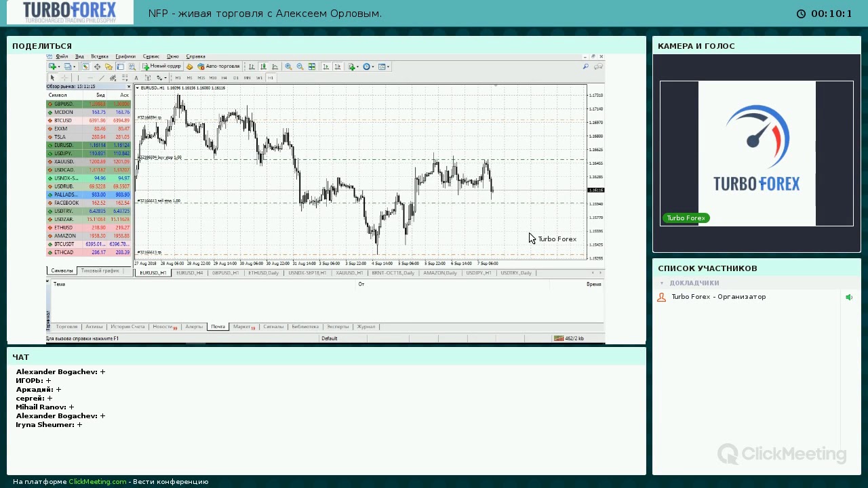Switch chart to candlesticks icon

tap(263, 66)
